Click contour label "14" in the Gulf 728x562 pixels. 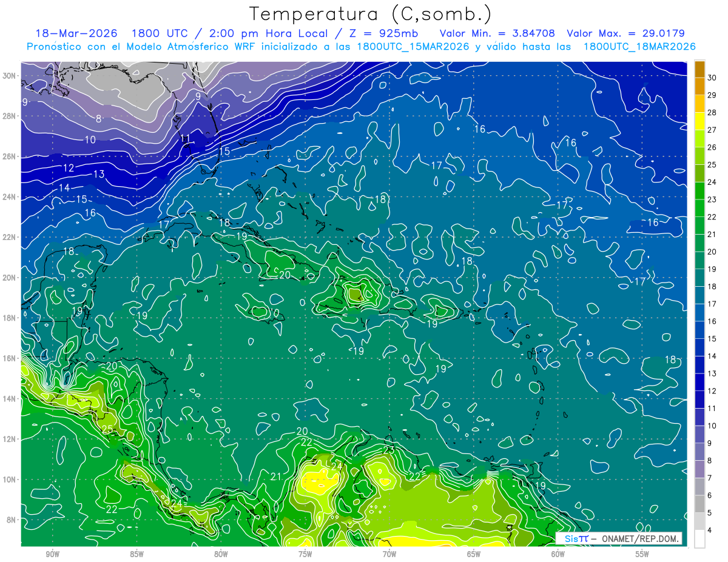pyautogui.click(x=64, y=188)
